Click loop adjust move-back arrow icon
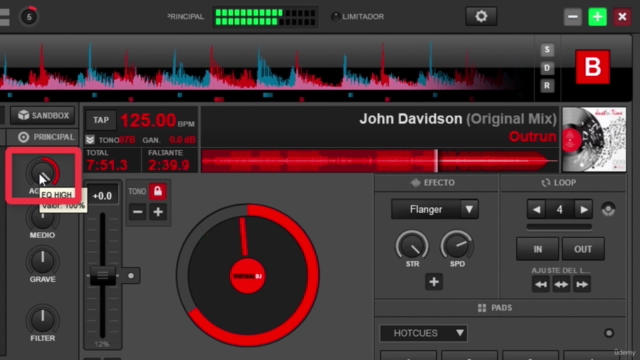The height and width of the screenshot is (360, 640). pos(541,284)
